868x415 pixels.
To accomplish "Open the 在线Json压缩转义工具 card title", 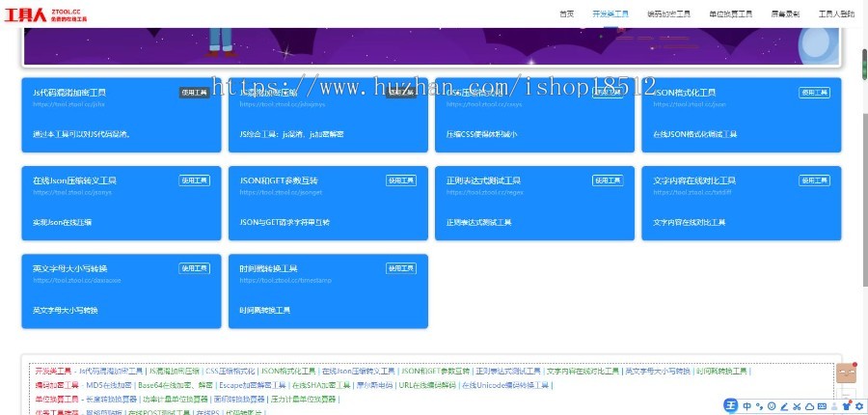I will point(74,180).
